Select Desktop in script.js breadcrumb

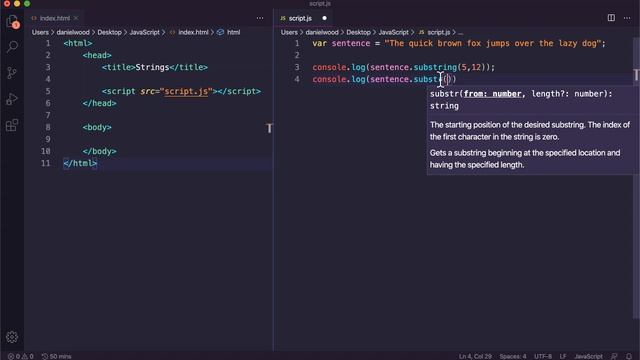click(358, 32)
